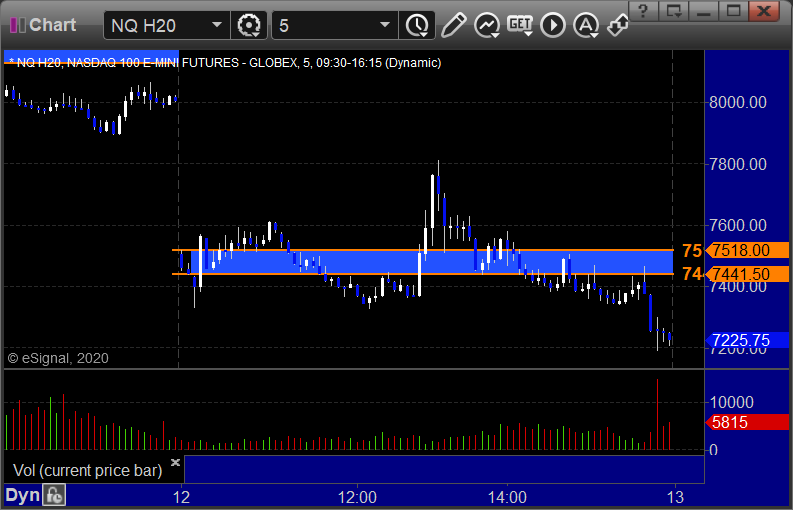Click the pop-out window icon
Screen dimensions: 793x510
coord(674,11)
